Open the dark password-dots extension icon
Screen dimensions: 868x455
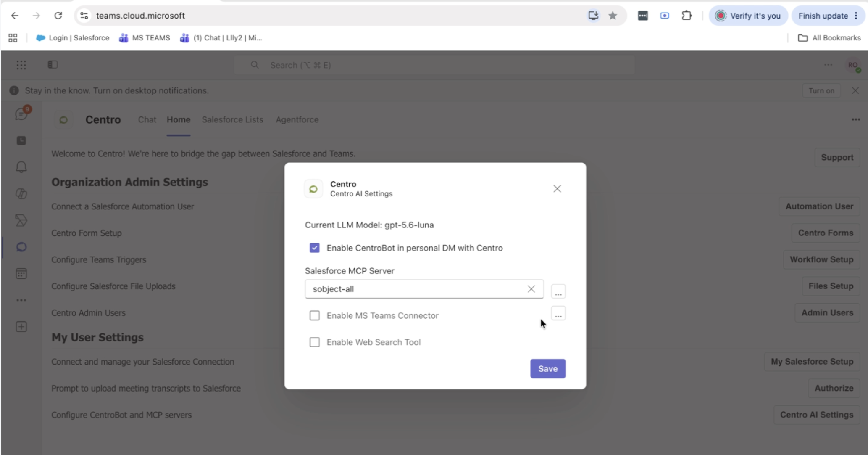pyautogui.click(x=643, y=16)
